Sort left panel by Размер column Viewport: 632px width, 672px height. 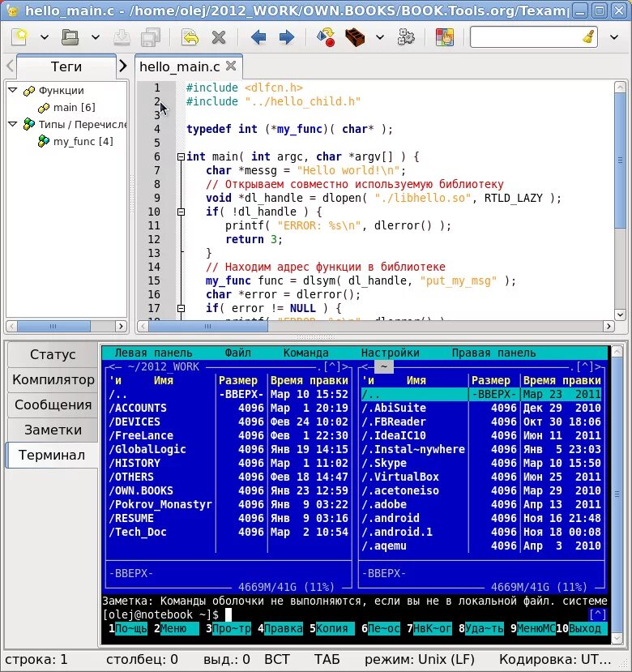click(x=238, y=380)
